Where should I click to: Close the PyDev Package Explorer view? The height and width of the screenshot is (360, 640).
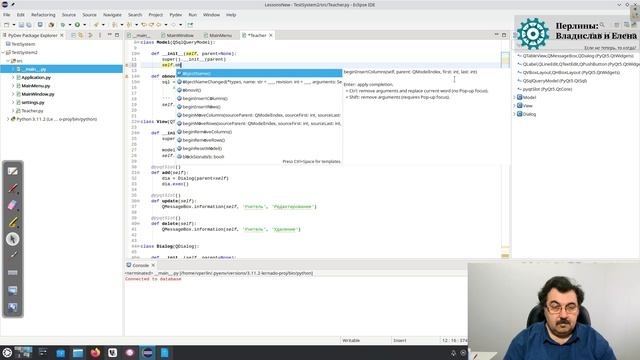point(62,36)
